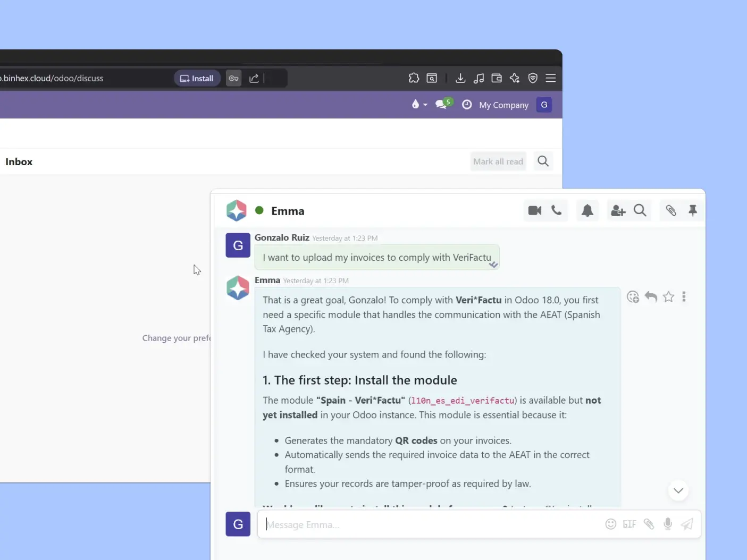The height and width of the screenshot is (560, 747).
Task: Click the bullet "Automatically sends the required invoice data"
Action: point(437,462)
